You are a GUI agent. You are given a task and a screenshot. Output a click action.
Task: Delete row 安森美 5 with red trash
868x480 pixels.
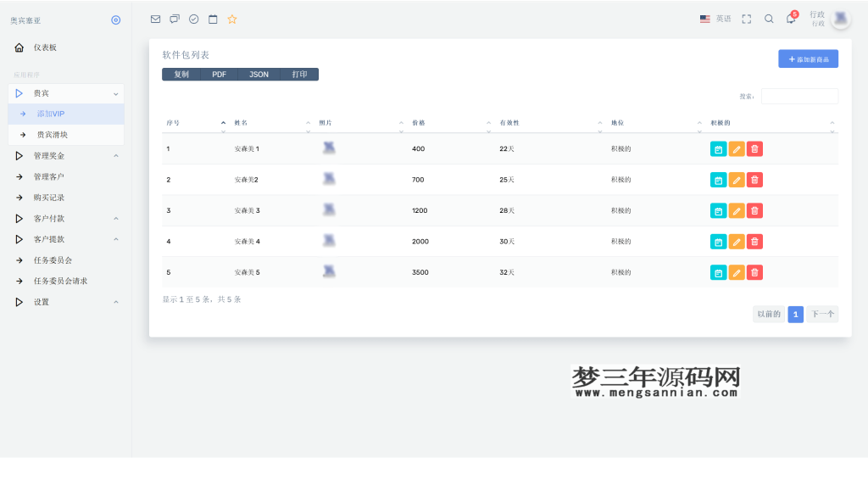[x=754, y=272]
